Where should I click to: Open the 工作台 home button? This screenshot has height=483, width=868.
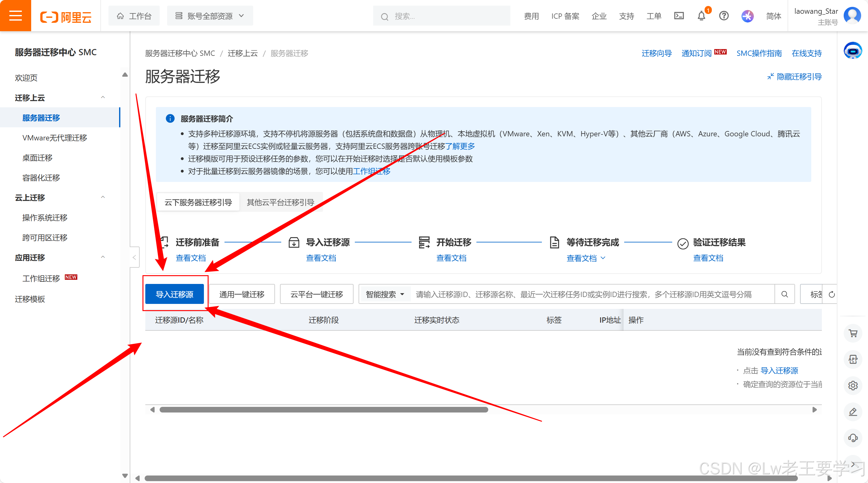pyautogui.click(x=134, y=16)
